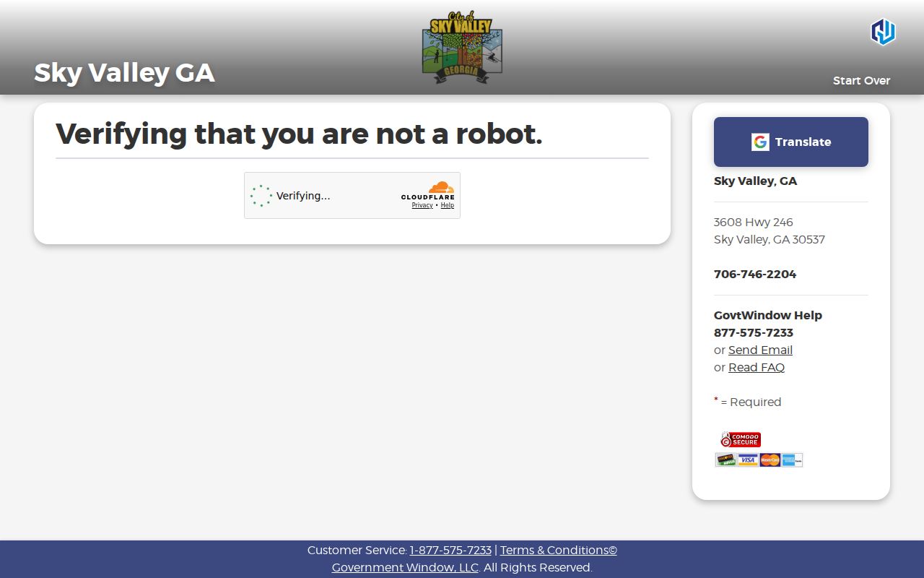The image size is (924, 578).
Task: Open the Government Window, LLC link
Action: [405, 568]
